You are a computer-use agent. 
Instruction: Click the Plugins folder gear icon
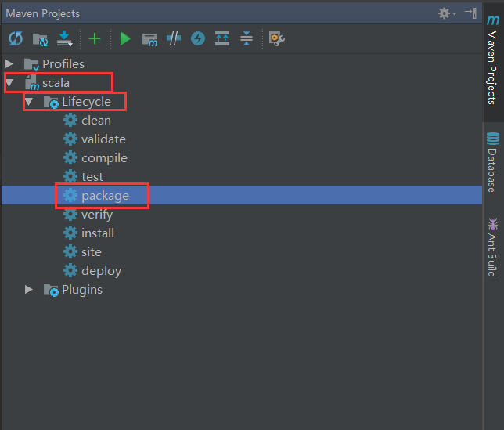[51, 290]
